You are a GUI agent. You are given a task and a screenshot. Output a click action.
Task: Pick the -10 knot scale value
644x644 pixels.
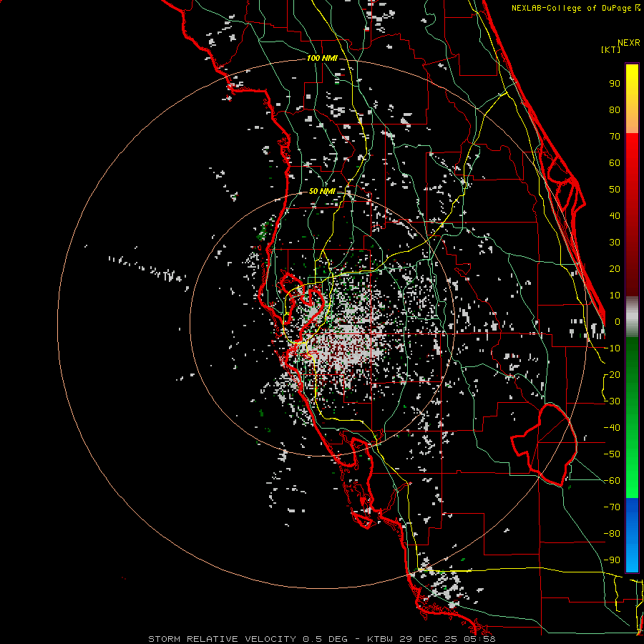pyautogui.click(x=612, y=348)
